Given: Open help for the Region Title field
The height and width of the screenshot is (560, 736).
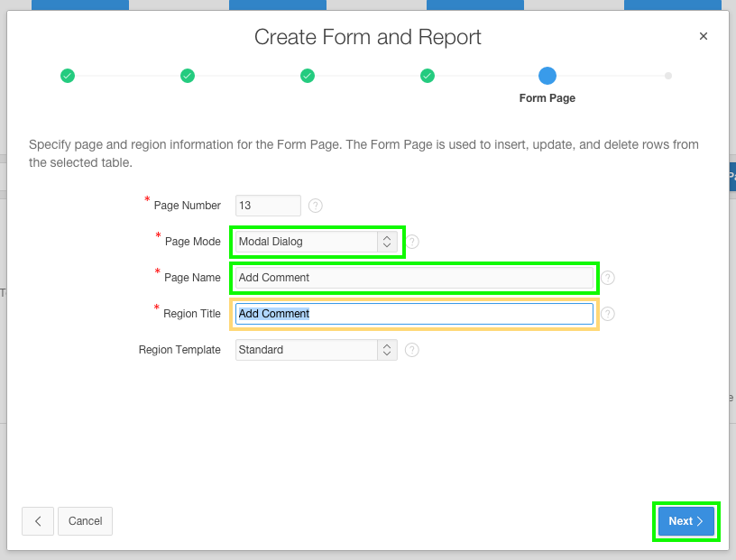Looking at the screenshot, I should pos(607,314).
